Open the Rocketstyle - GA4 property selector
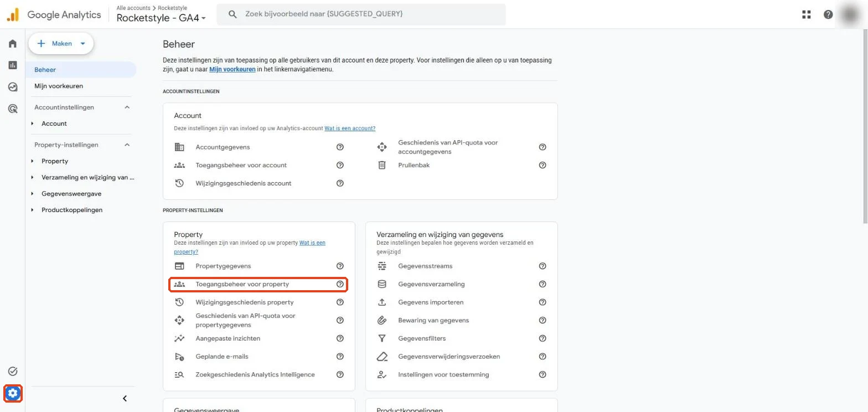 161,18
